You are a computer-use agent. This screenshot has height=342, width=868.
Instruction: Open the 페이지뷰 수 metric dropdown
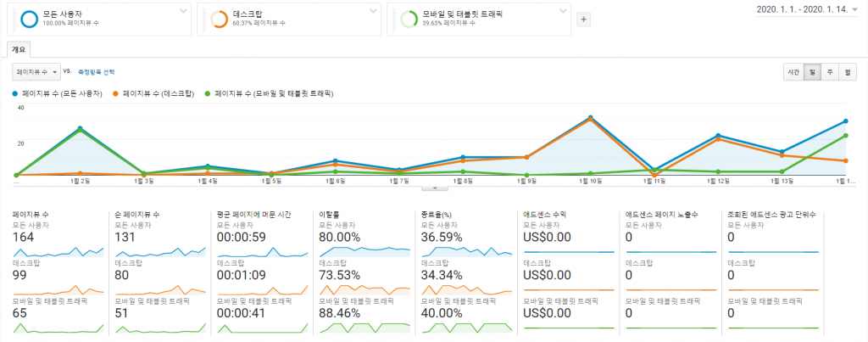tap(36, 72)
